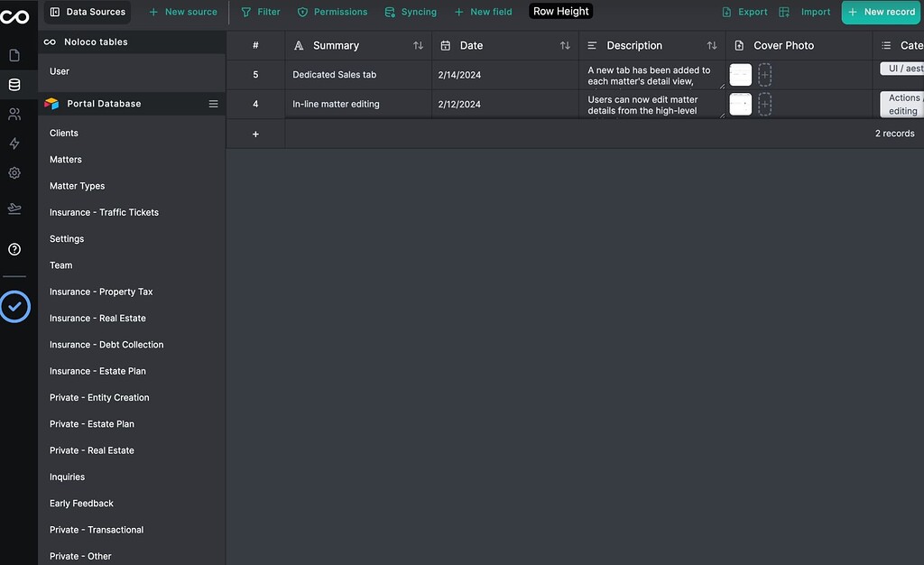Open the users panel from the left sidebar
This screenshot has height=565, width=924.
click(x=15, y=115)
